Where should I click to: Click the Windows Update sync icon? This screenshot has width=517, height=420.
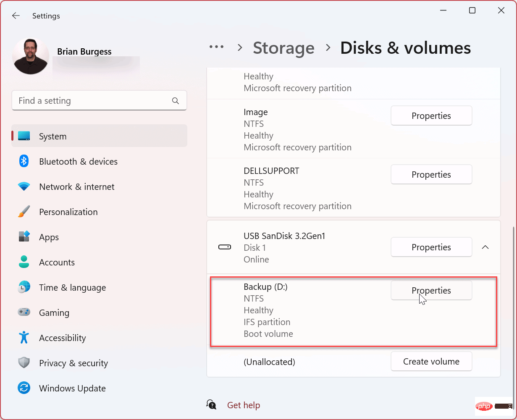point(24,388)
